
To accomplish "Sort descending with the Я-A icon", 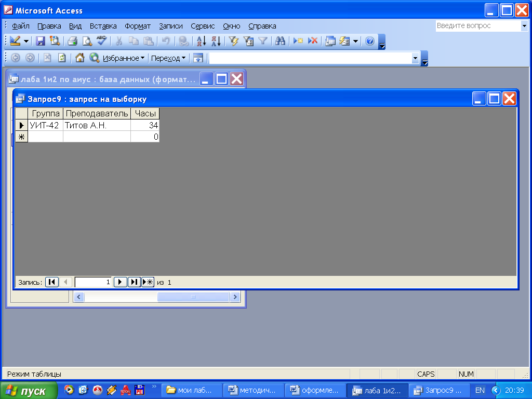I will pos(216,41).
